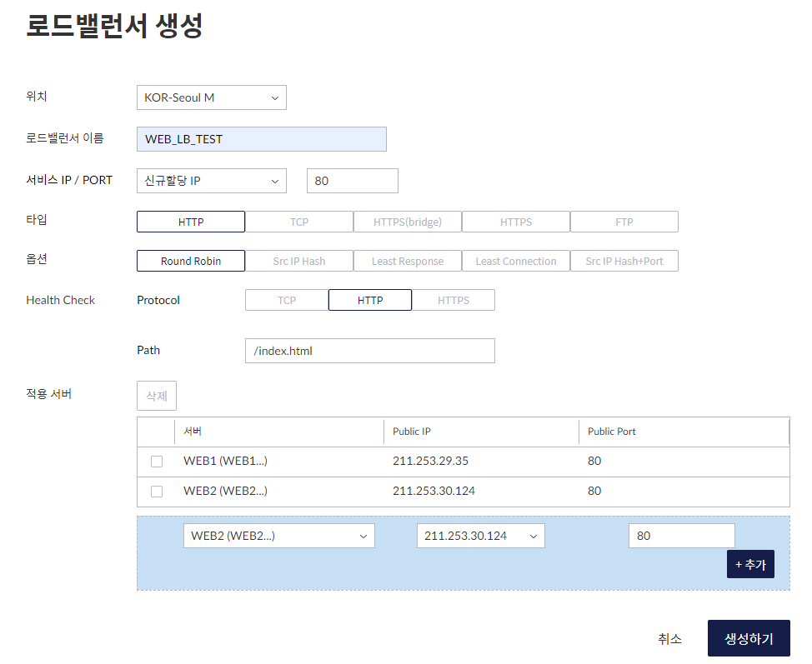Viewport: 812px width, 664px height.
Task: Open the 위치 KOR-Seoul M dropdown
Action: pos(211,97)
